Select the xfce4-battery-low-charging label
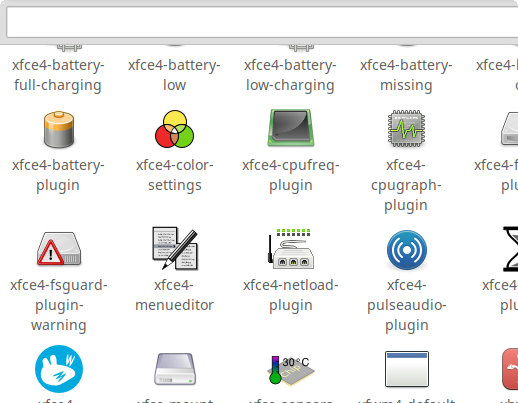 pos(290,75)
